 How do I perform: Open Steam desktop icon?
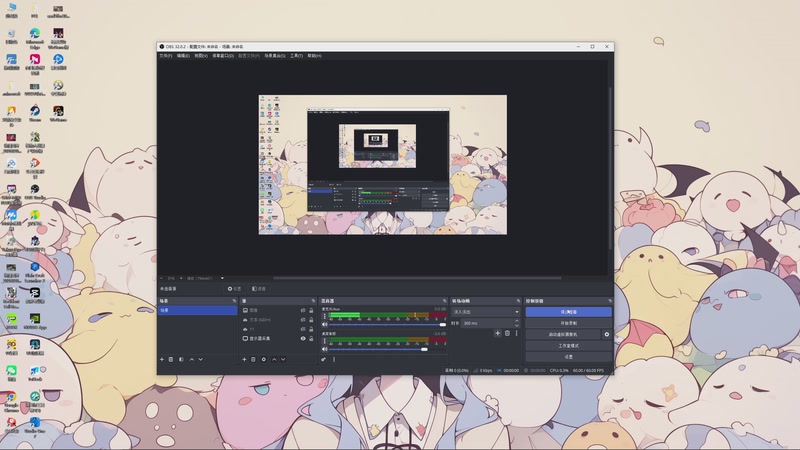35,113
